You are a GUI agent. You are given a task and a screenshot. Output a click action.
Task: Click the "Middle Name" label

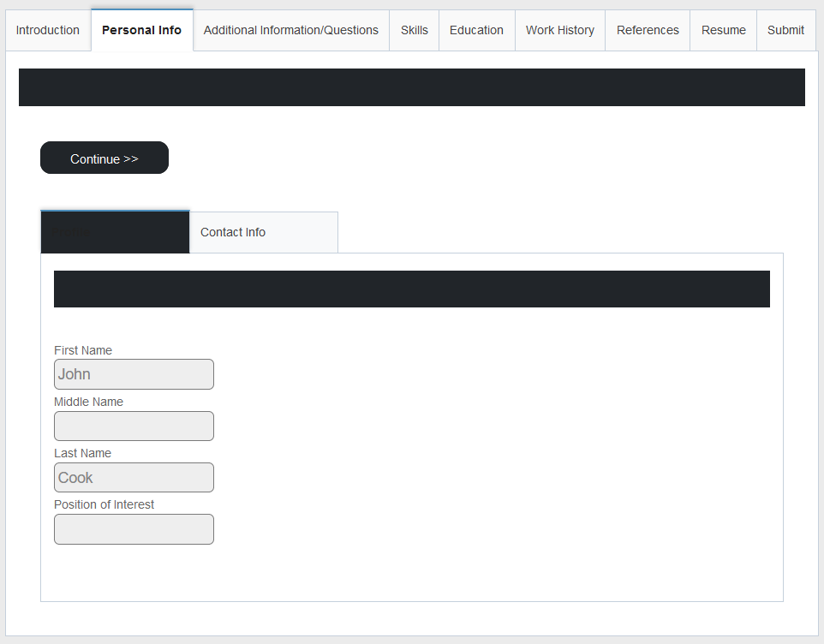(x=89, y=402)
